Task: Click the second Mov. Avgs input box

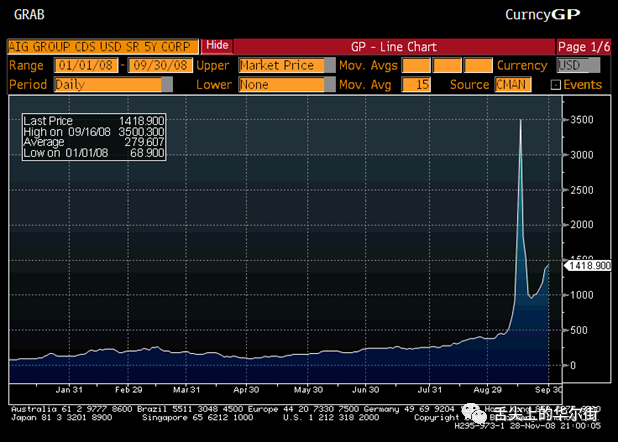Action: (447, 65)
